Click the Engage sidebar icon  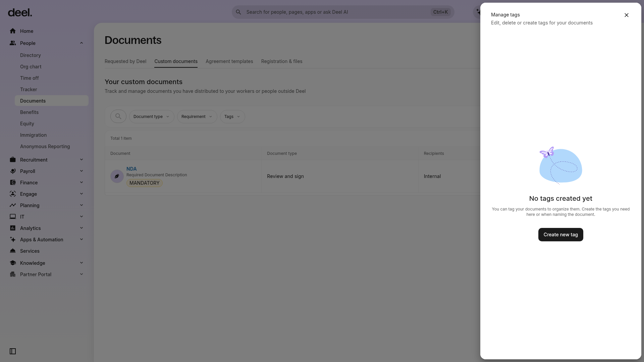(x=13, y=194)
